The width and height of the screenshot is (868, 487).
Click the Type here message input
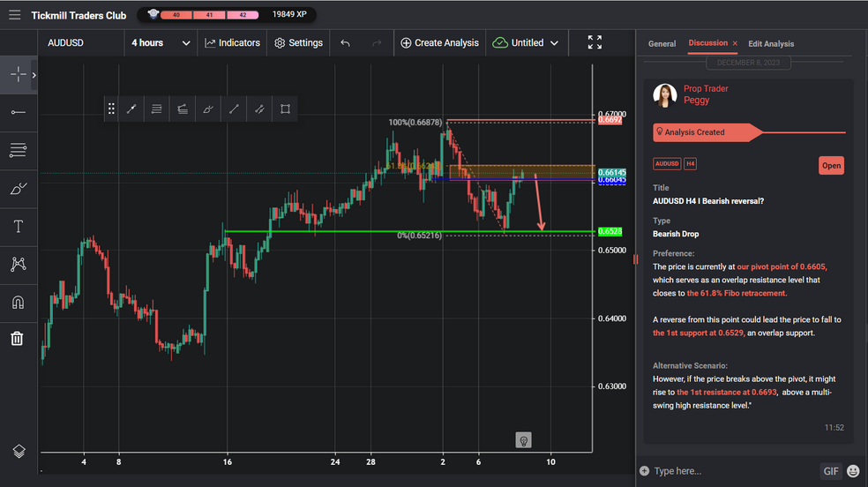[x=734, y=471]
